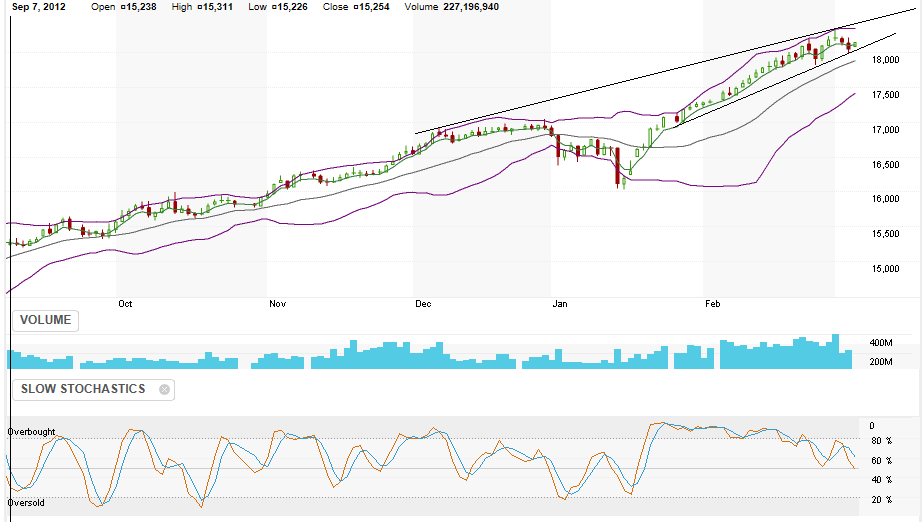Viewport: 924px width, 522px height.
Task: Click the Oversold label in stochastics panel
Action: coord(27,503)
